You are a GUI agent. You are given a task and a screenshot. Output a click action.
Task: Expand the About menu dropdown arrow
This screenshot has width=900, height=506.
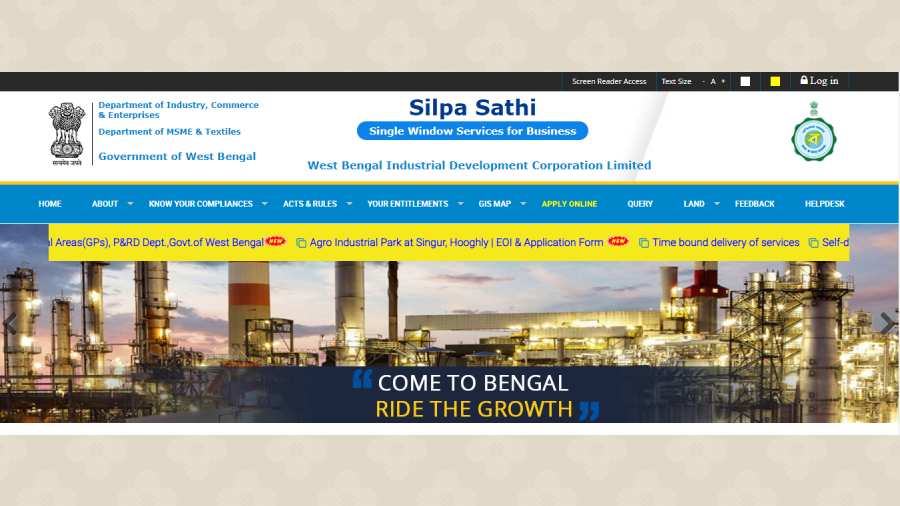[130, 204]
